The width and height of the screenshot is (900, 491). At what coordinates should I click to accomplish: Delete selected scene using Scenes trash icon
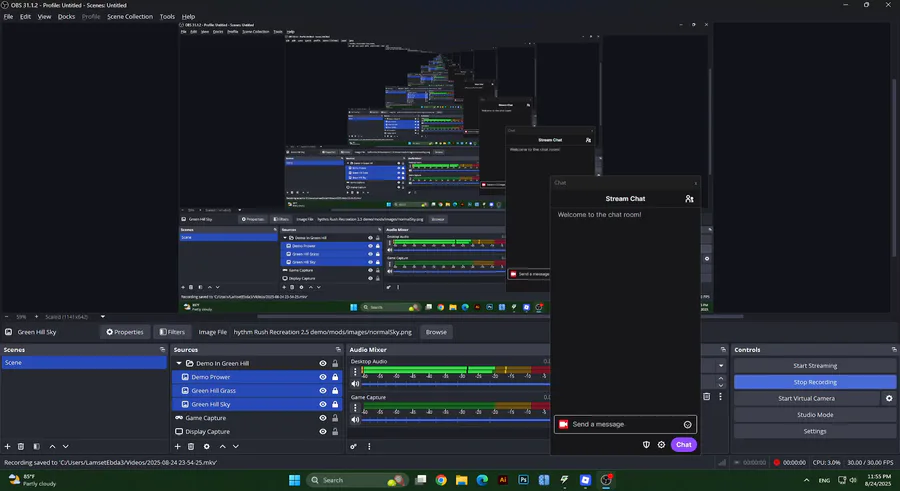click(21, 446)
